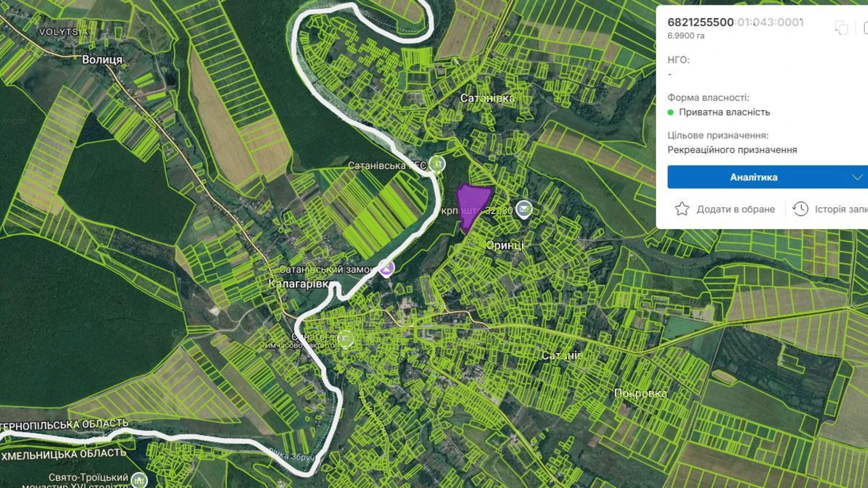The image size is (868, 488).
Task: Click the cadastral number 6821255500:01:043:0001
Action: coord(735,22)
